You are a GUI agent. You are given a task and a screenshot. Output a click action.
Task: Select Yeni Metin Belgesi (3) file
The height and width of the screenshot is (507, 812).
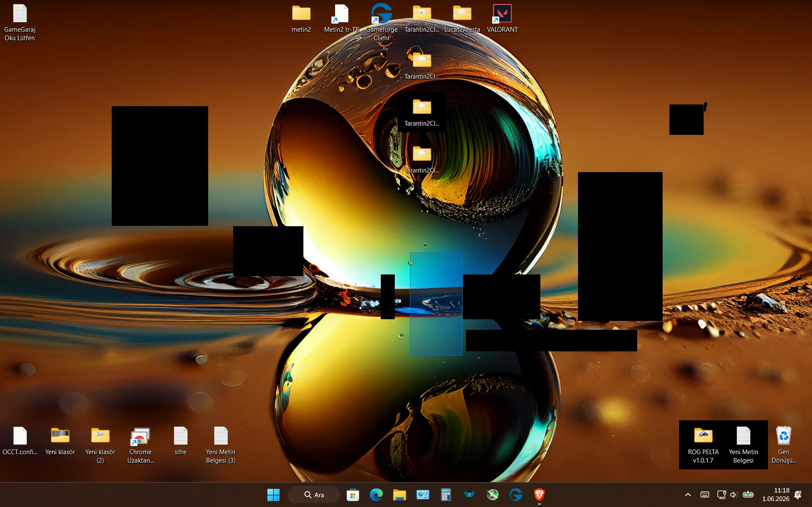221,445
